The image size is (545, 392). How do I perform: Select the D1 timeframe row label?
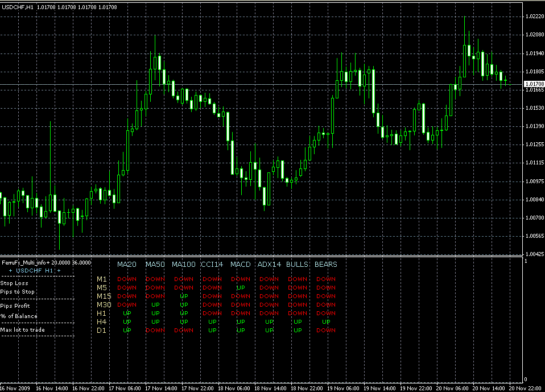[102, 330]
